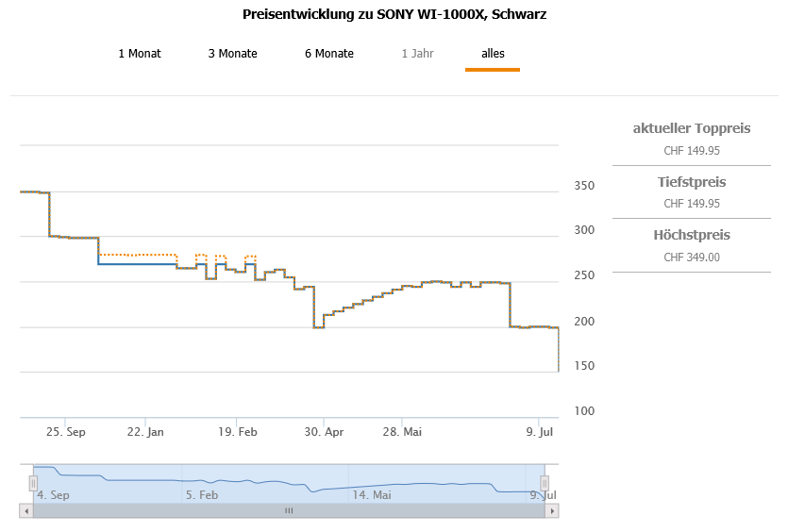The height and width of the screenshot is (532, 788).
Task: Click the 14. Mai navigator label
Action: click(372, 494)
